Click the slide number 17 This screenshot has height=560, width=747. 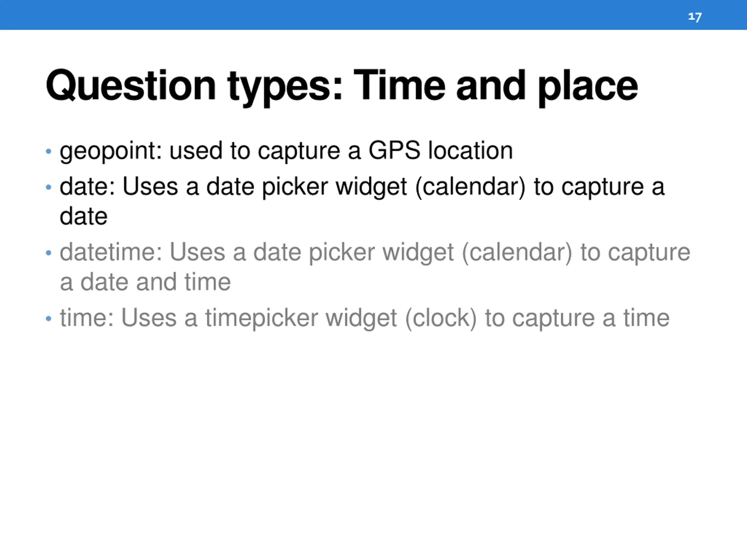[695, 17]
